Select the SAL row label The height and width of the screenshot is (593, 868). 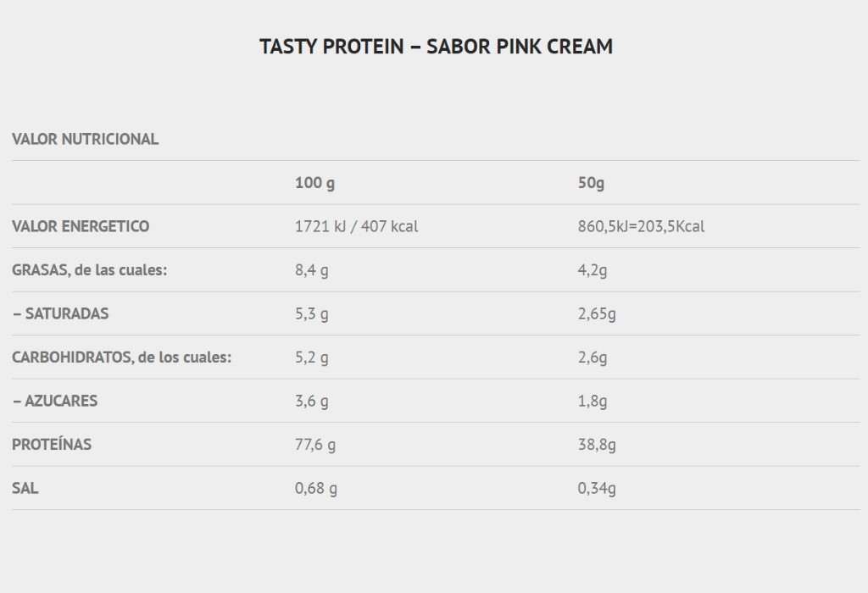(x=25, y=488)
